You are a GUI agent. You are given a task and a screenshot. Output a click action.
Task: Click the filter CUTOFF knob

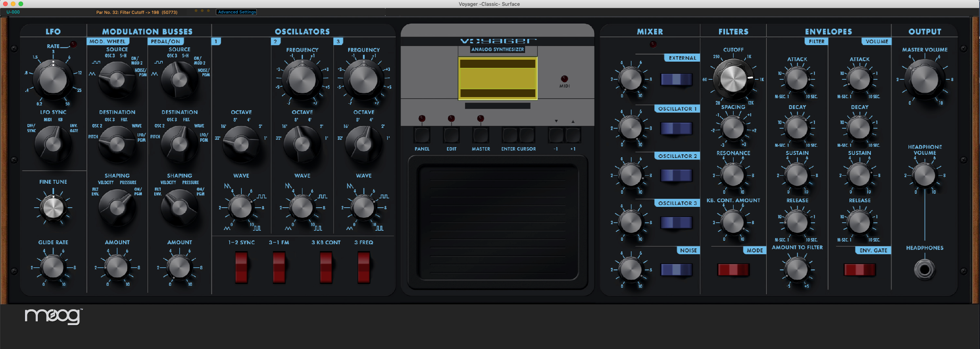point(733,80)
